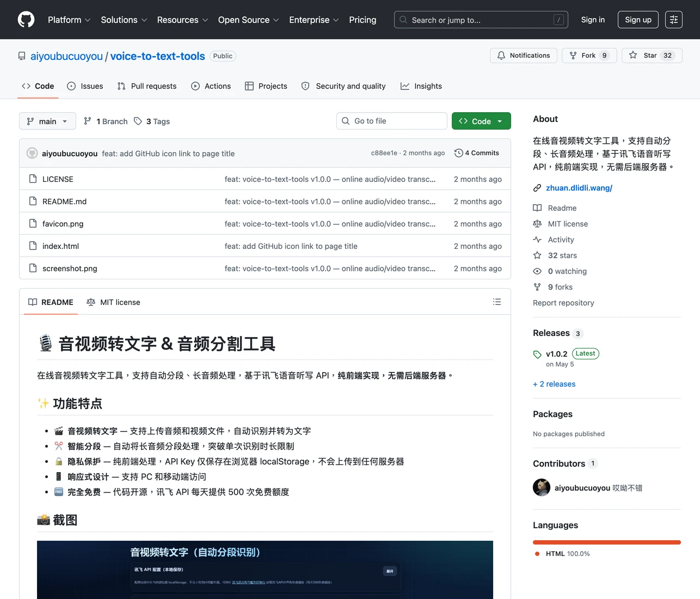
Task: Click the Sign up button
Action: coord(638,20)
